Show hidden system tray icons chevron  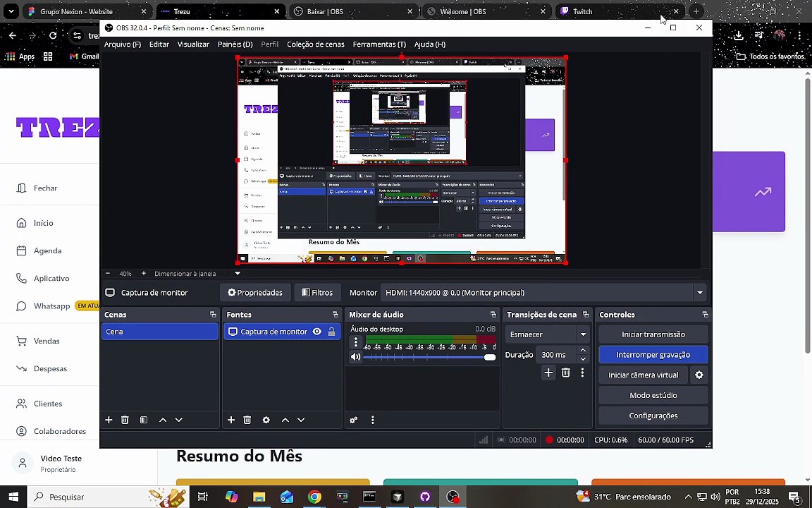click(x=688, y=497)
